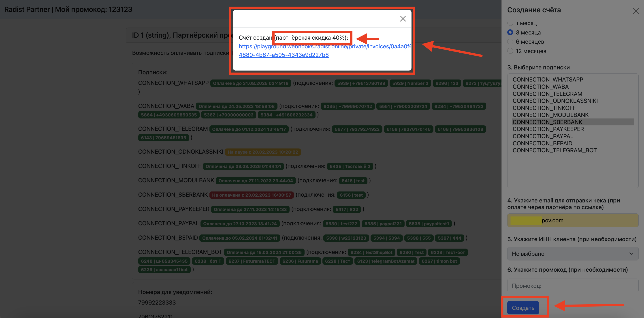The height and width of the screenshot is (318, 644).
Task: Select CONNECTION_WHATSAPP in subscriptions list
Action: pyautogui.click(x=548, y=79)
